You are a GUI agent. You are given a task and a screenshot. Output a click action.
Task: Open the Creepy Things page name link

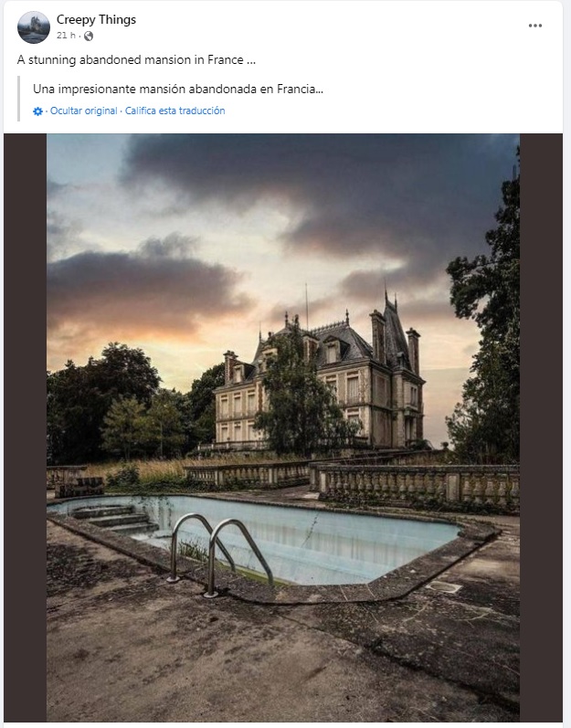(96, 19)
